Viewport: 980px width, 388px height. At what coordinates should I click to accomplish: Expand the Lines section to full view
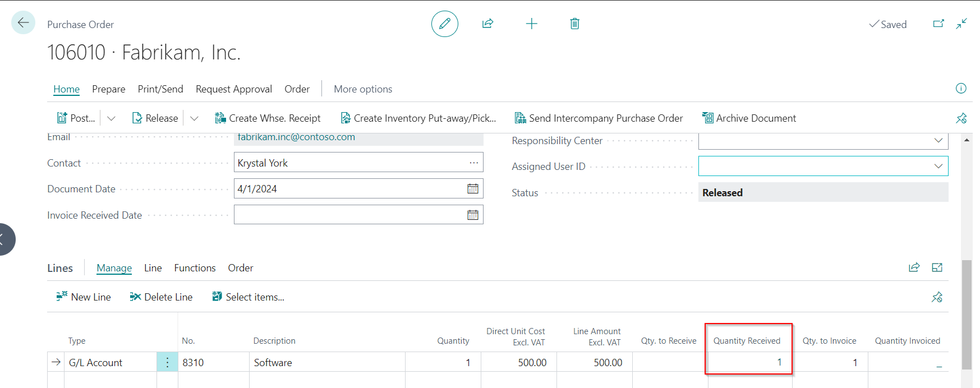(937, 267)
